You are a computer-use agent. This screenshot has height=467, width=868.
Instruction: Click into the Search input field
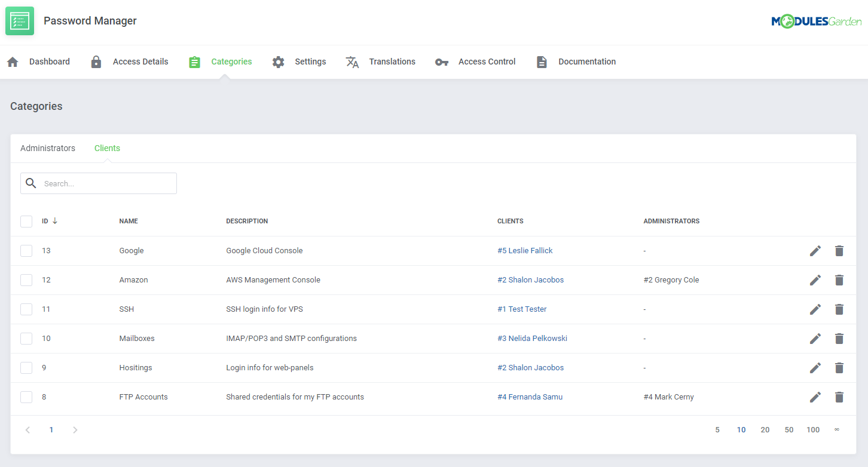tap(99, 183)
